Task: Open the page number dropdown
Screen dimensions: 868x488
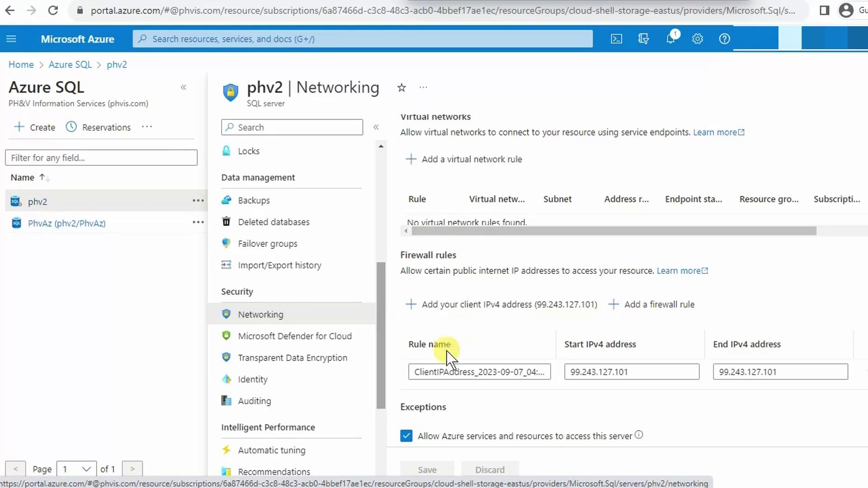Action: (x=76, y=469)
